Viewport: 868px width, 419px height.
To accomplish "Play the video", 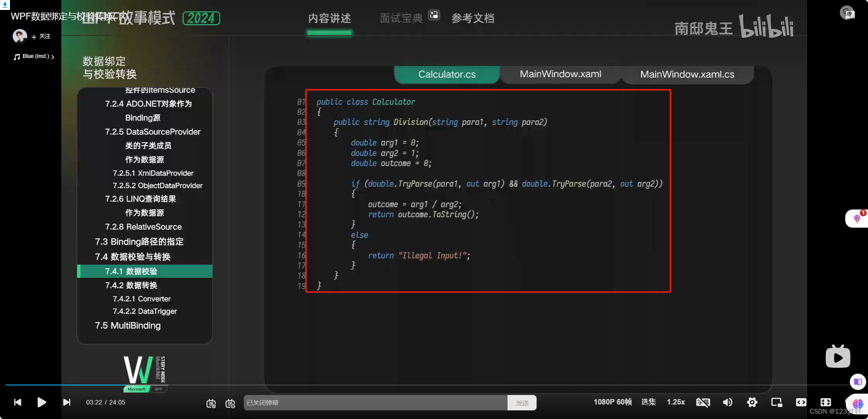I will coord(41,402).
